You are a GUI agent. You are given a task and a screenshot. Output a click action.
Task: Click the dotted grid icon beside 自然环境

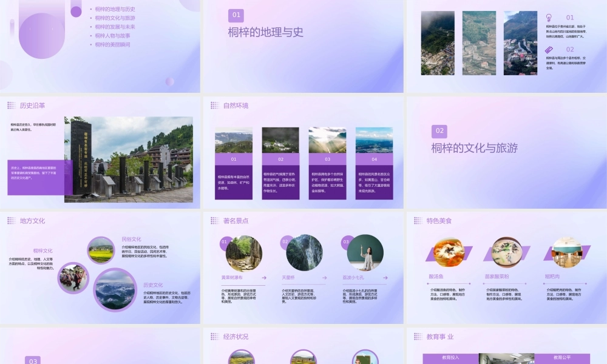[x=214, y=106]
